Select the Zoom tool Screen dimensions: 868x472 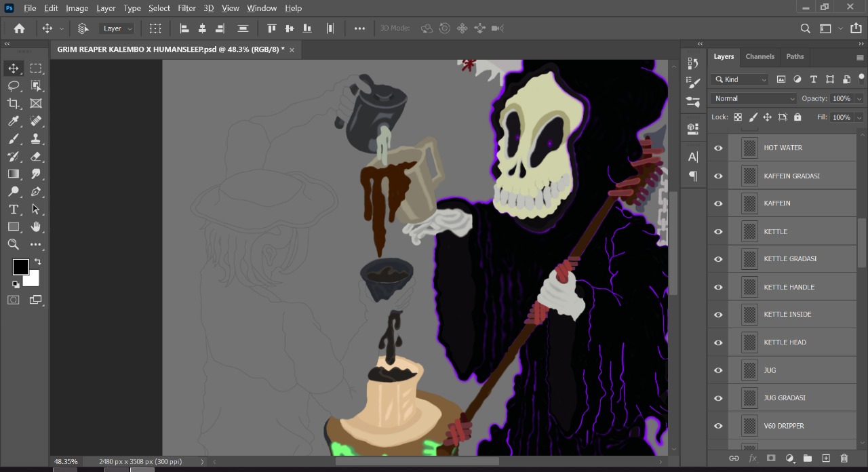(x=14, y=244)
